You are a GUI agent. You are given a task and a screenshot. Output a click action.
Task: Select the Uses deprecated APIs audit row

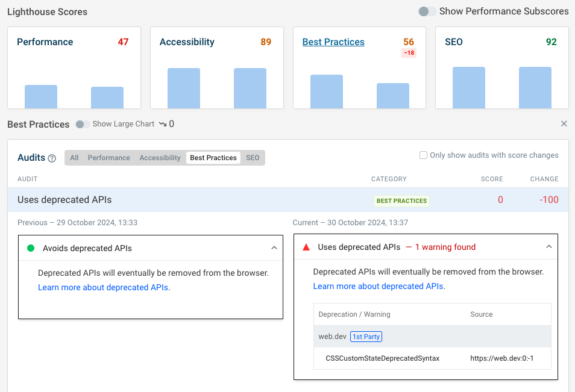coord(288,200)
